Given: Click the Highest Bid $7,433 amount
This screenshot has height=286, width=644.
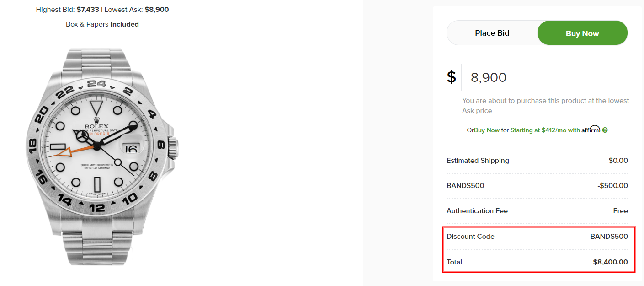Looking at the screenshot, I should point(87,9).
